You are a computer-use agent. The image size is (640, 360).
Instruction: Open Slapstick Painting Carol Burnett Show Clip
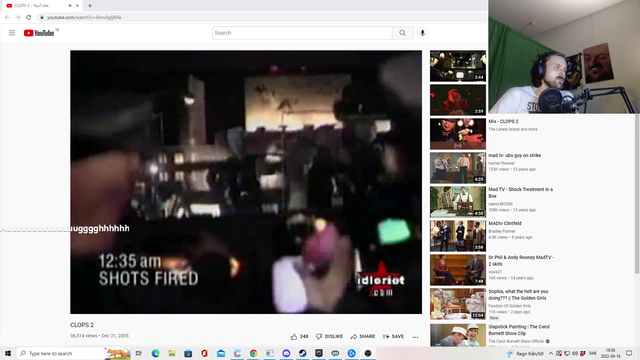coord(519,330)
